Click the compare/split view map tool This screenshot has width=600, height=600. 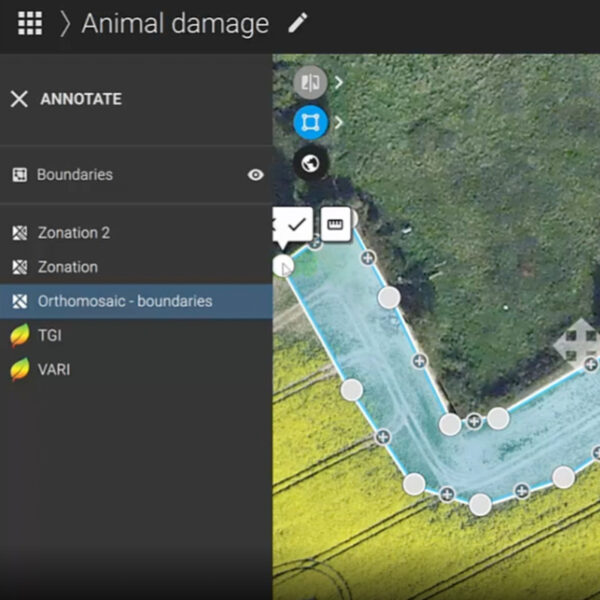(310, 83)
